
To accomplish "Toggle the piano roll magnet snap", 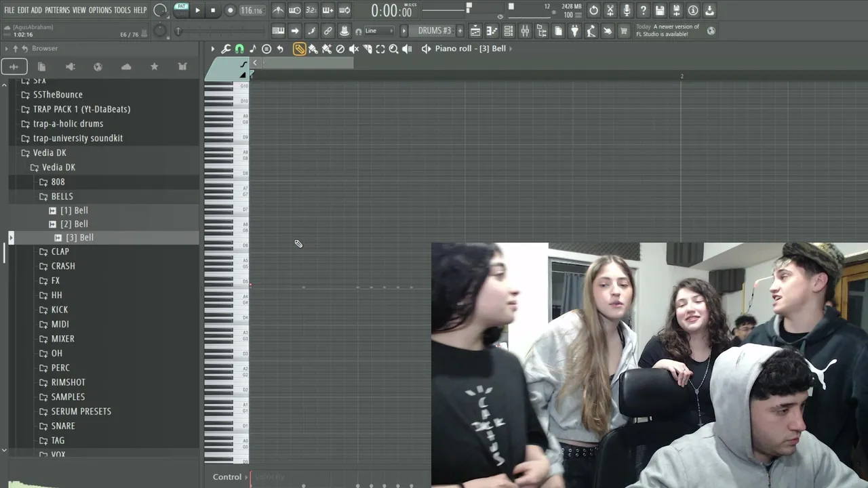I will (239, 49).
